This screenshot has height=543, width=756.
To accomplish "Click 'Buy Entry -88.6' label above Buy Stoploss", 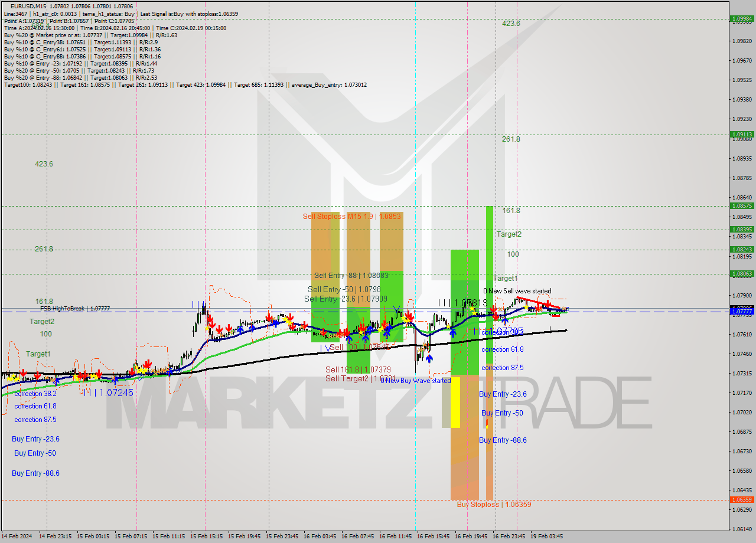I will tap(503, 440).
